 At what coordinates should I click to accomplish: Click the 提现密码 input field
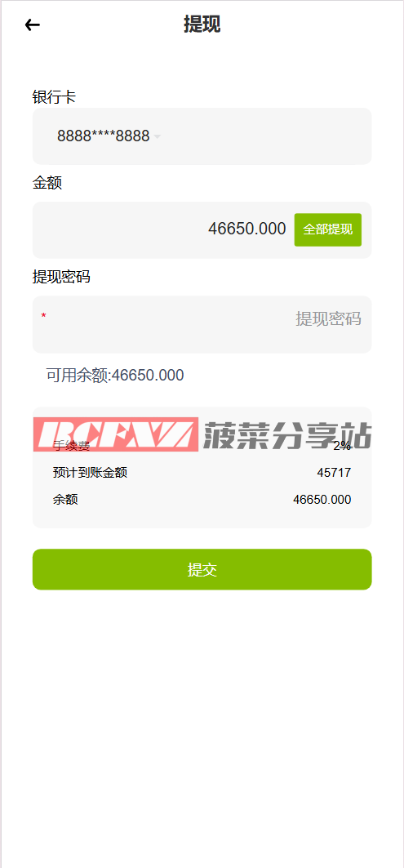click(x=202, y=324)
